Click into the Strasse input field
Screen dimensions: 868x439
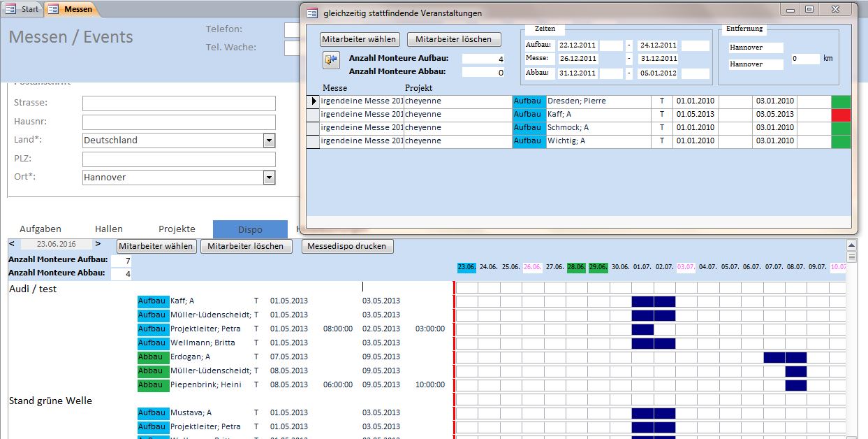(x=179, y=103)
